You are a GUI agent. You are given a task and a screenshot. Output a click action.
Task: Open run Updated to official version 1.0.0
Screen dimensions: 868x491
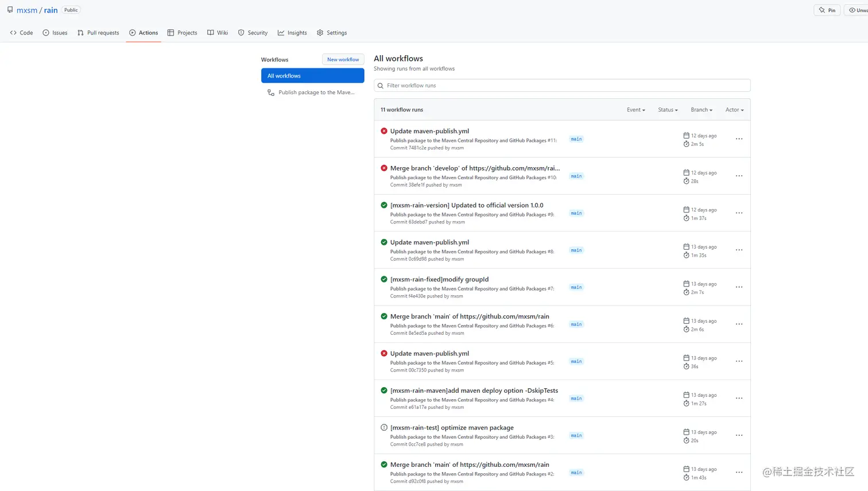(x=467, y=205)
